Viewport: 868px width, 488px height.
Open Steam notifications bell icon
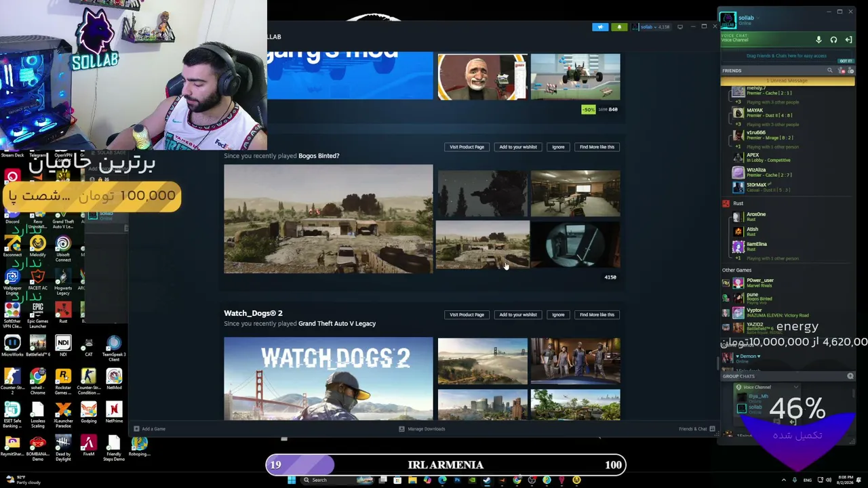(618, 27)
